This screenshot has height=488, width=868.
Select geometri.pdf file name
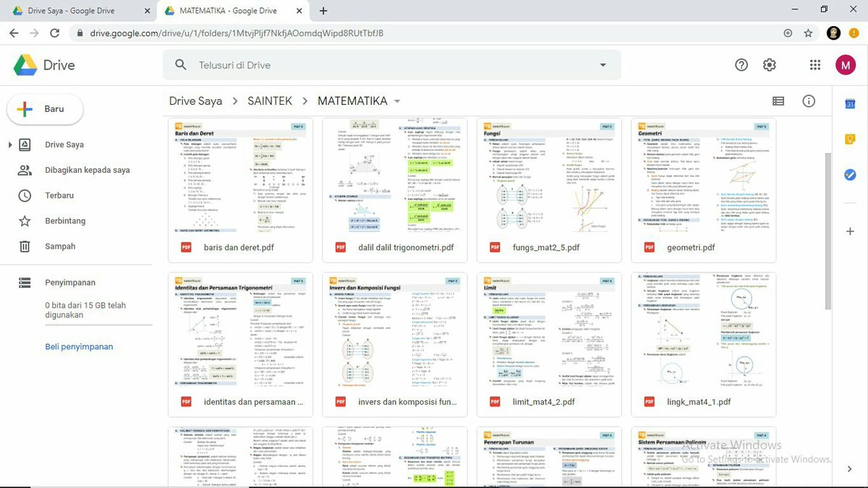(692, 248)
